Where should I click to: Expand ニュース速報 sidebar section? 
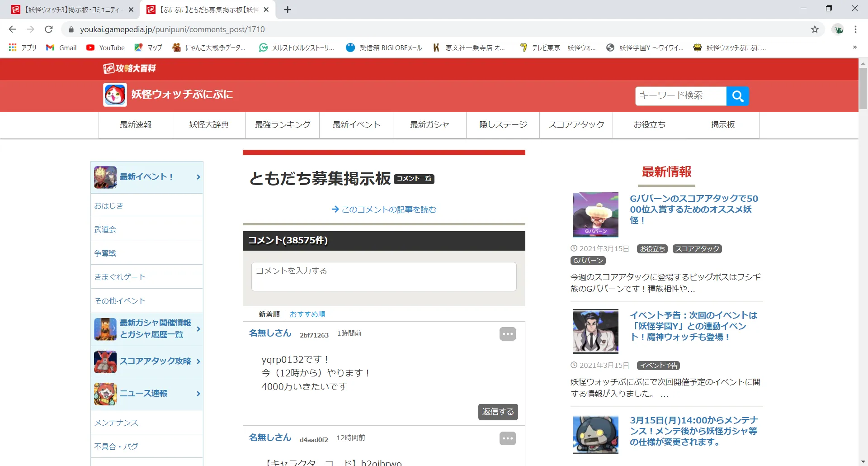147,394
